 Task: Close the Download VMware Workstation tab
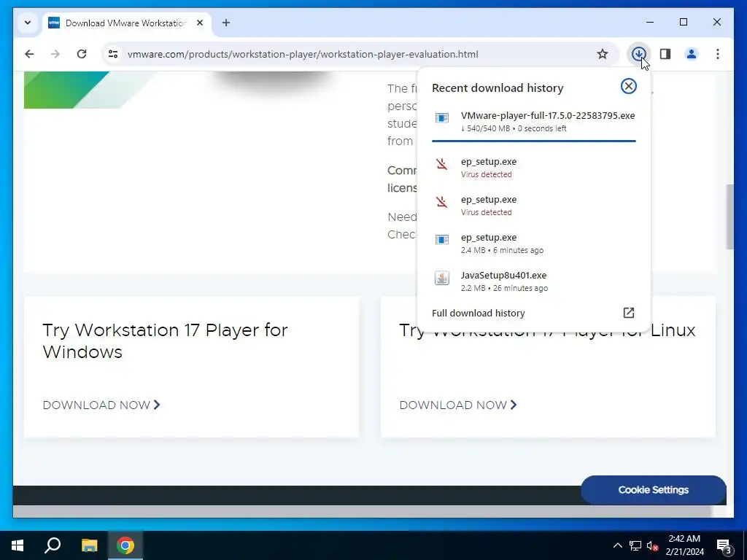point(200,23)
